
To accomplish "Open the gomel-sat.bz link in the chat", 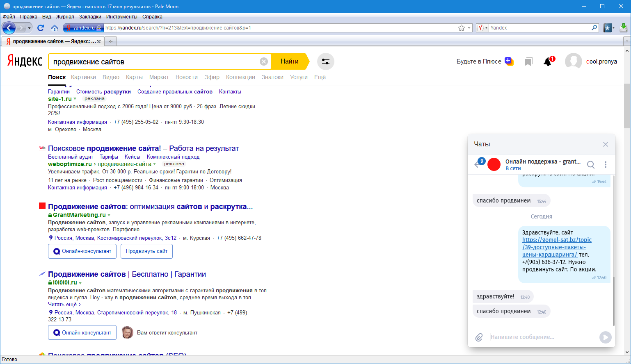I will pyautogui.click(x=557, y=247).
